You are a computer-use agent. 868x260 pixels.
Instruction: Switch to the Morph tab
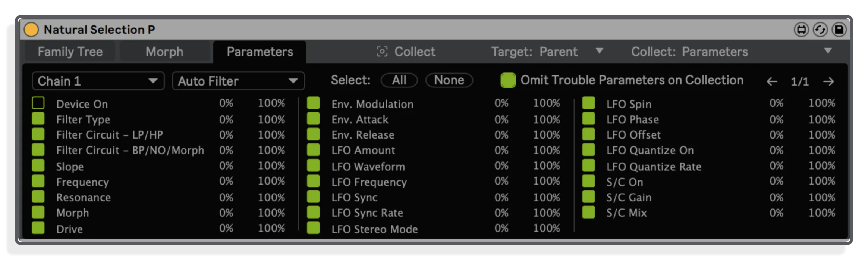pos(164,52)
